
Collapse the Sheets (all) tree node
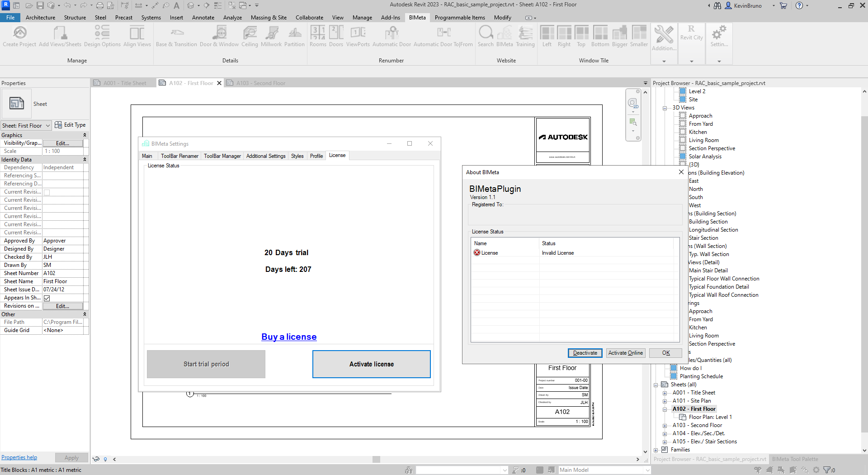656,385
